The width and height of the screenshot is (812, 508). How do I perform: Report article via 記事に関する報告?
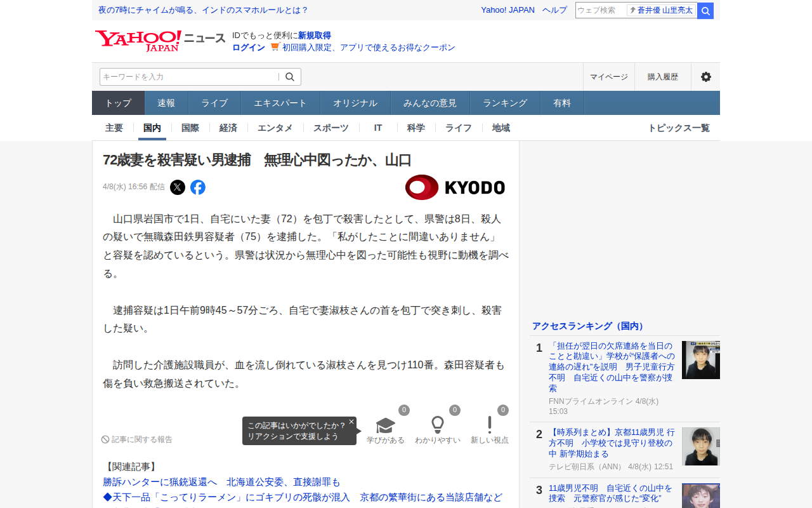(x=137, y=439)
